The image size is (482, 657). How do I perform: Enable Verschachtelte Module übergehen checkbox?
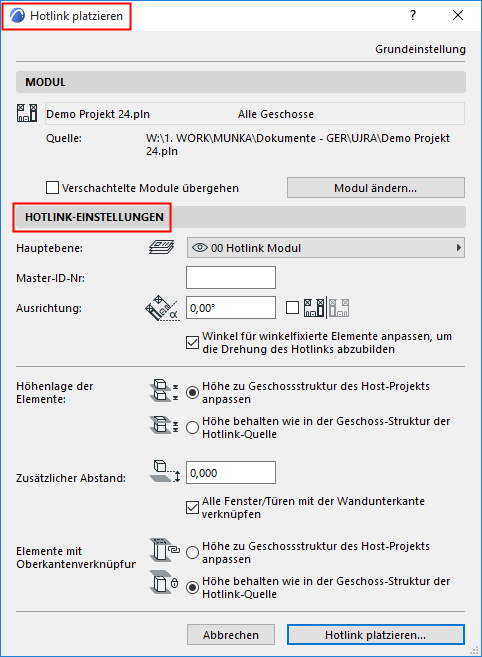[52, 188]
